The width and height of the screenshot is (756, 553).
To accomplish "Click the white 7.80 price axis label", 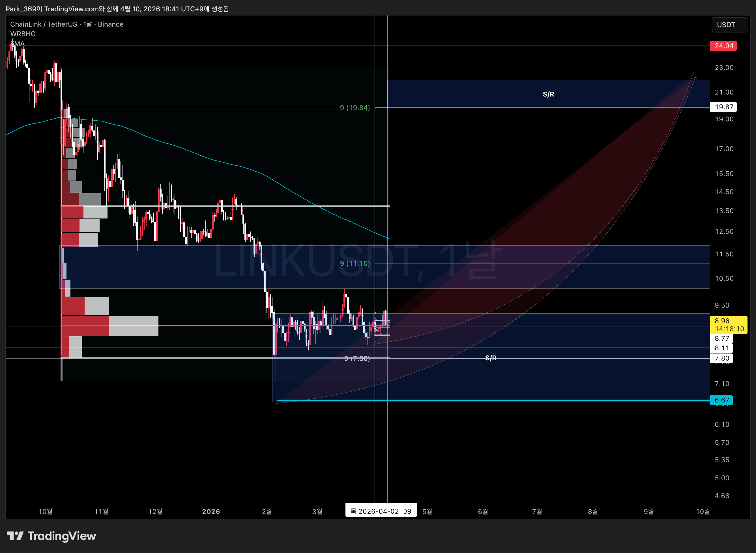I will (721, 358).
